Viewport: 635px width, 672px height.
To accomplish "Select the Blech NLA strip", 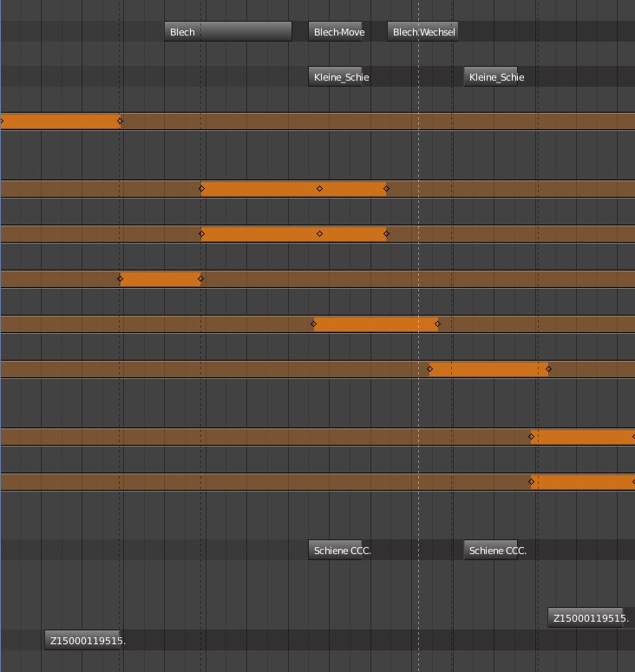I will [228, 32].
